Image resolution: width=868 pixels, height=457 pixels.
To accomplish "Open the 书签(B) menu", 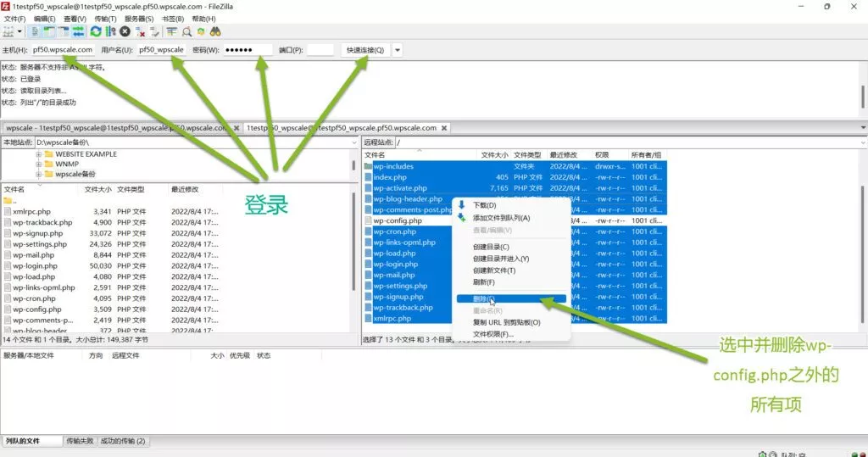I will tap(173, 19).
